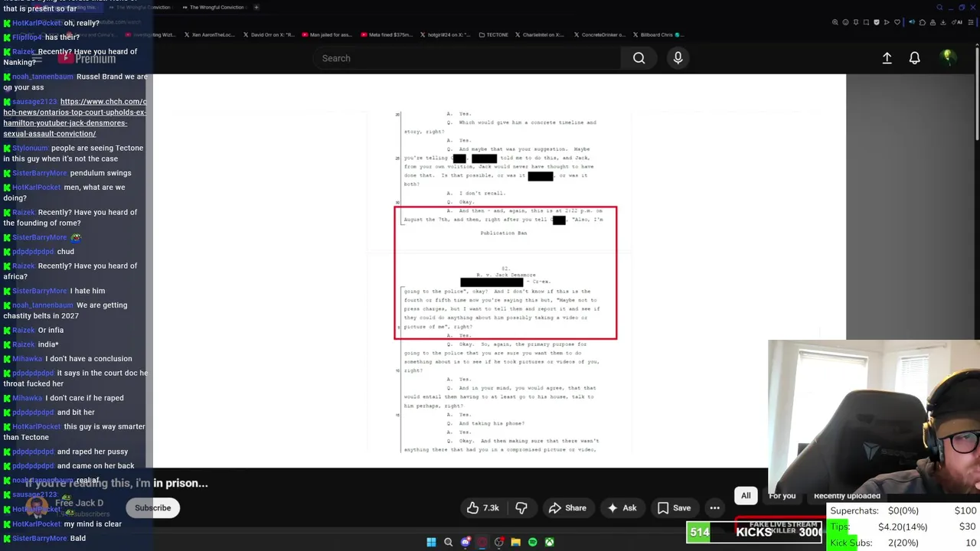980x551 pixels.
Task: Open the AI assistant icon in toolbar
Action: [x=957, y=22]
